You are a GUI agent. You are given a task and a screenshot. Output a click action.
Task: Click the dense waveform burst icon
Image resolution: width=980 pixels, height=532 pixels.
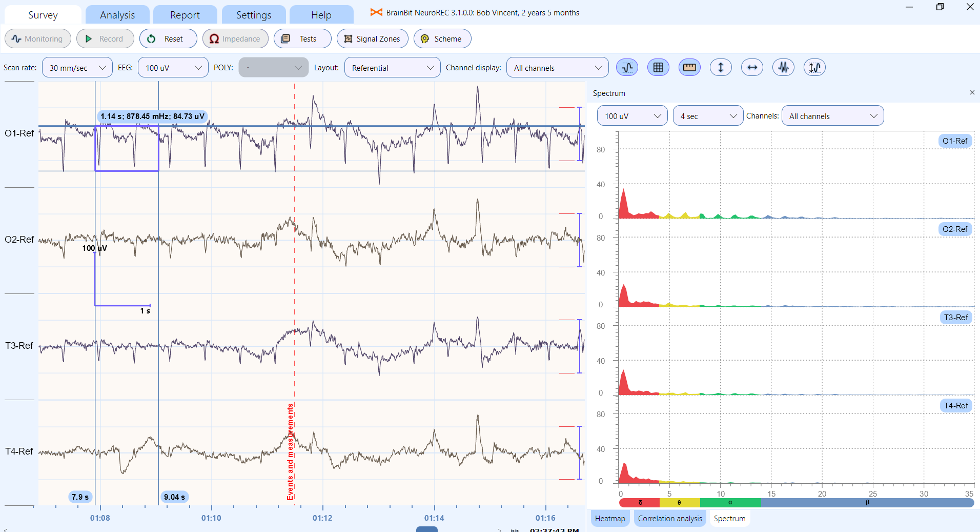pos(783,67)
